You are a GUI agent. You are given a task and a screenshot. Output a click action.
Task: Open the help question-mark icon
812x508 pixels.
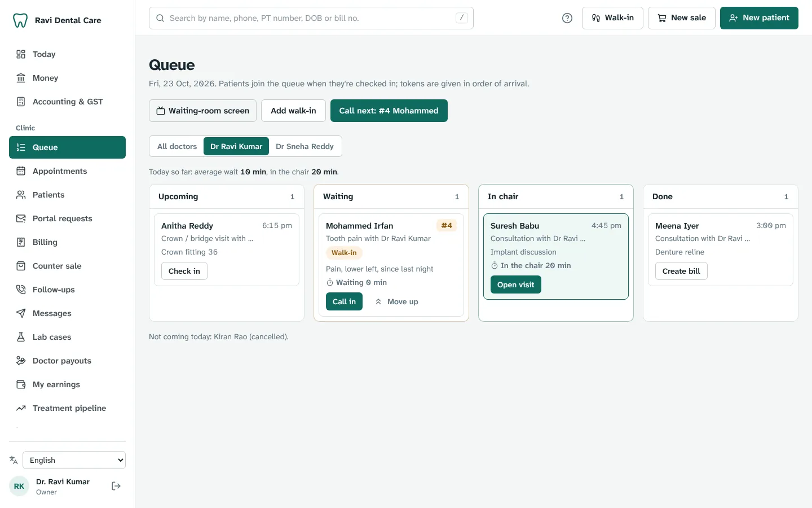(x=567, y=18)
